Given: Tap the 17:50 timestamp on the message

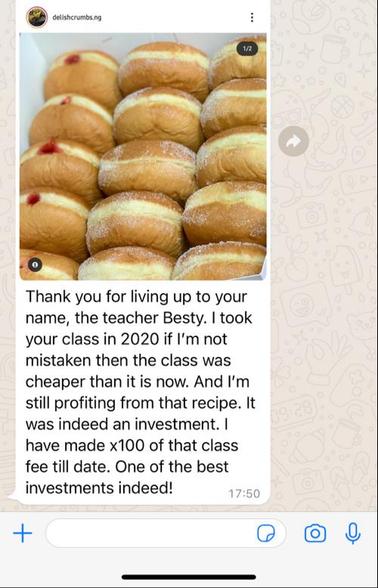Looking at the screenshot, I should point(244,494).
